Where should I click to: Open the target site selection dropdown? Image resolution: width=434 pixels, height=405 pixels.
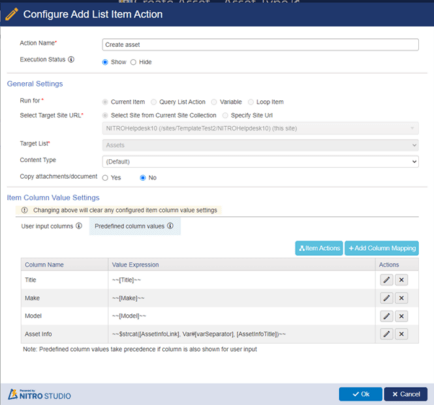[x=260, y=128]
